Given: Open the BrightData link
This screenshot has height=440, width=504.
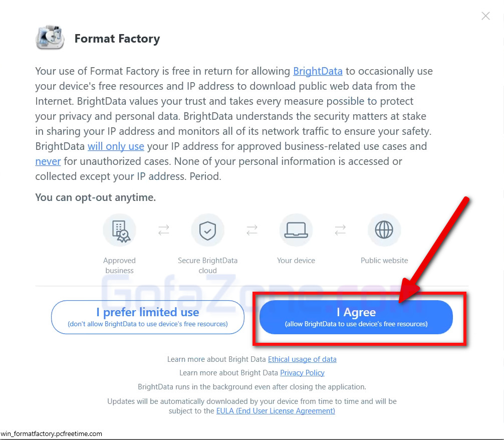Looking at the screenshot, I should (318, 71).
